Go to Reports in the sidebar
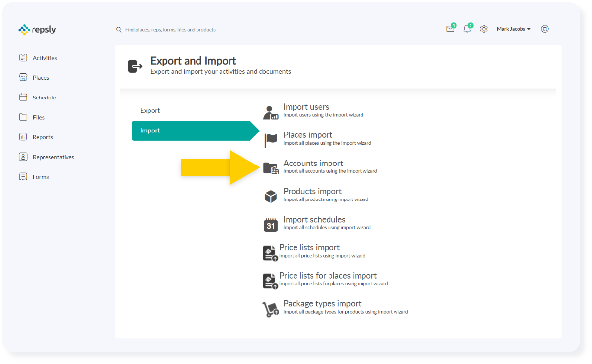The height and width of the screenshot is (364, 592). (x=43, y=137)
